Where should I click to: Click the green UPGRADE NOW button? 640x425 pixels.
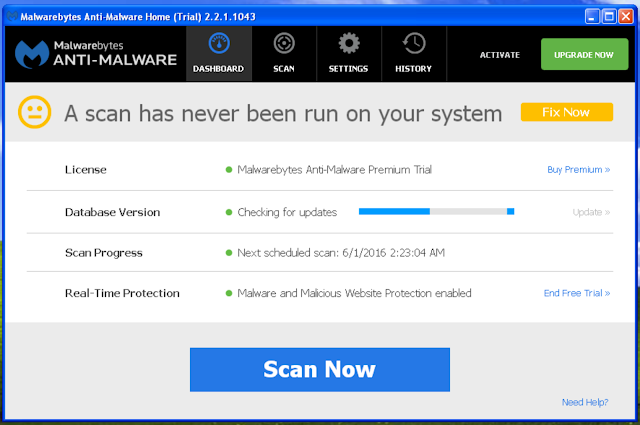click(x=584, y=54)
